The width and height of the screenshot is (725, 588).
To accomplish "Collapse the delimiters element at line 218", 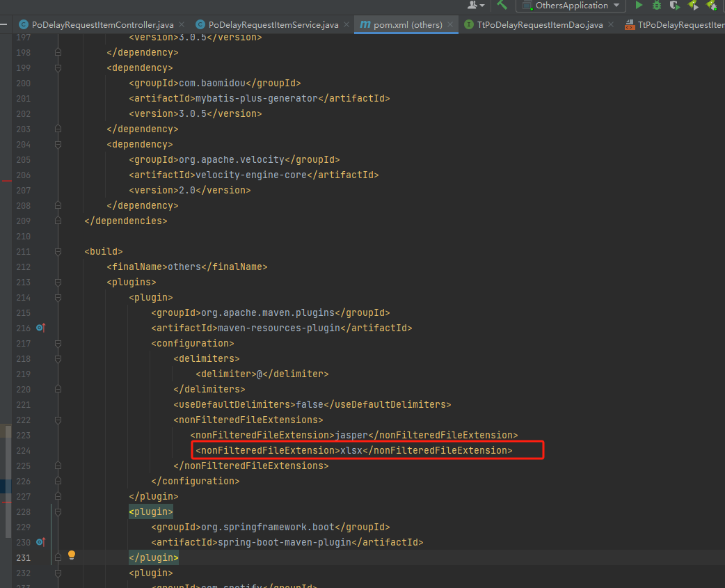I will [58, 359].
